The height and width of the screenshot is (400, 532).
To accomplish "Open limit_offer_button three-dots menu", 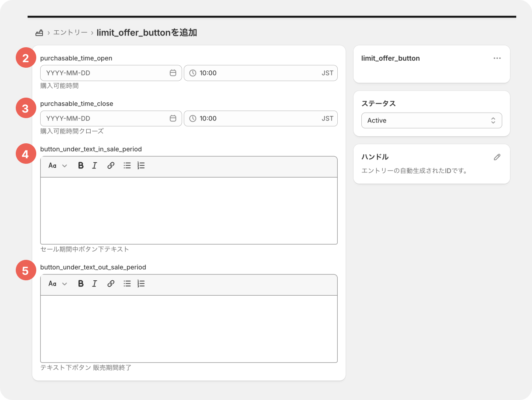I will [497, 58].
